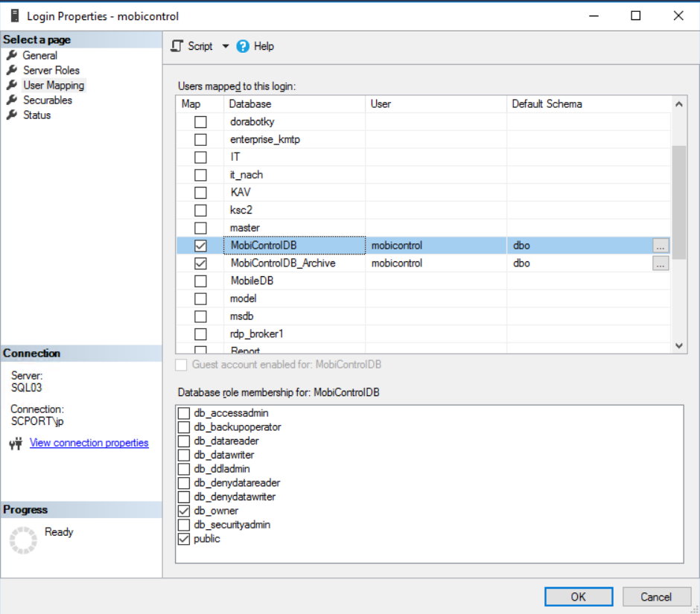Click the wrench icon beside Status
Viewport: 700px width, 614px height.
pyautogui.click(x=11, y=115)
